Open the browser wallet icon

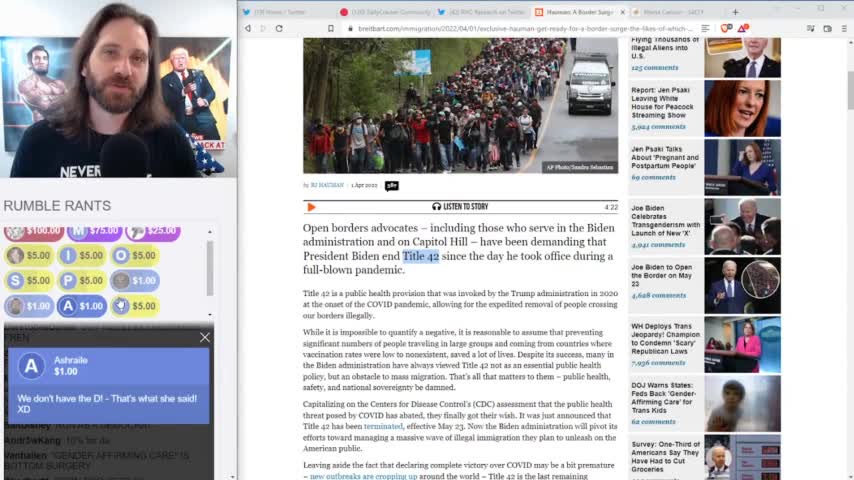pyautogui.click(x=827, y=28)
